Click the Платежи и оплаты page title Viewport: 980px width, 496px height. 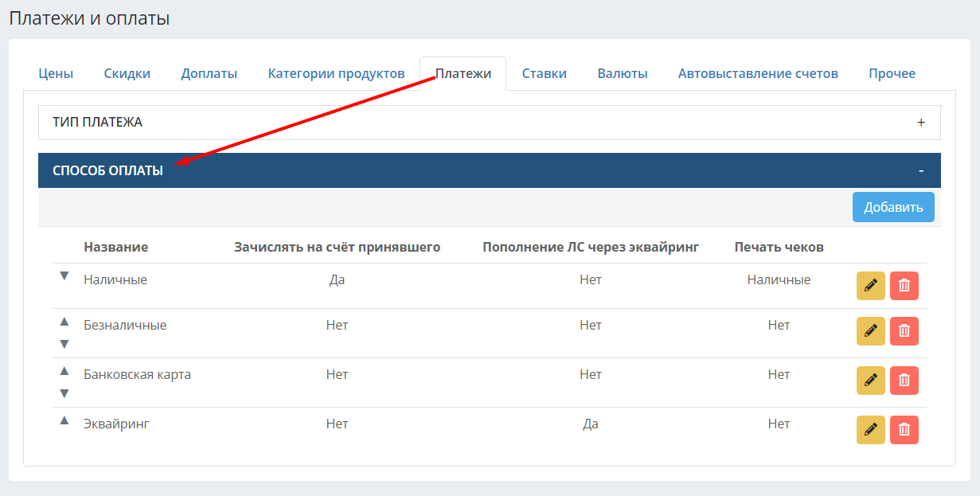(89, 18)
